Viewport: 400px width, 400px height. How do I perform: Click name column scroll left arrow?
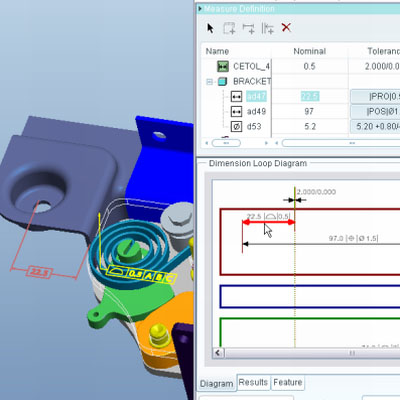point(207,143)
